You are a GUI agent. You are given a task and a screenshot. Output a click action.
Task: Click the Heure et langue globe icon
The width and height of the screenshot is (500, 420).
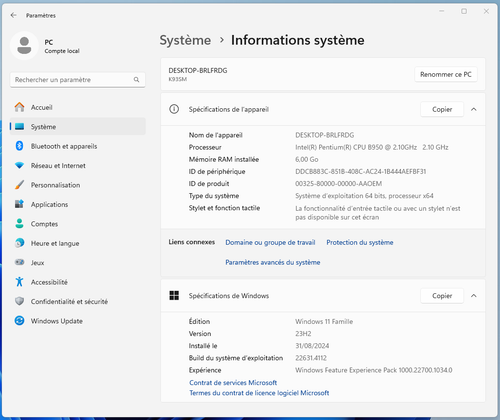[x=19, y=243]
